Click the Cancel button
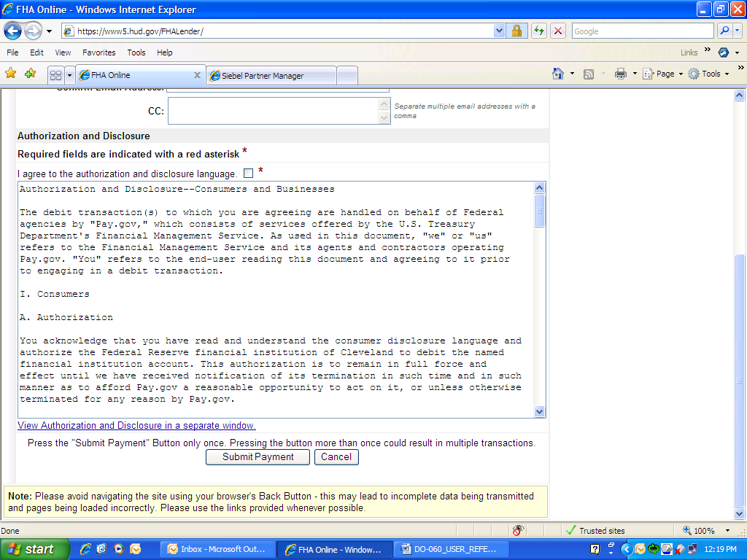The image size is (747, 560). point(336,457)
